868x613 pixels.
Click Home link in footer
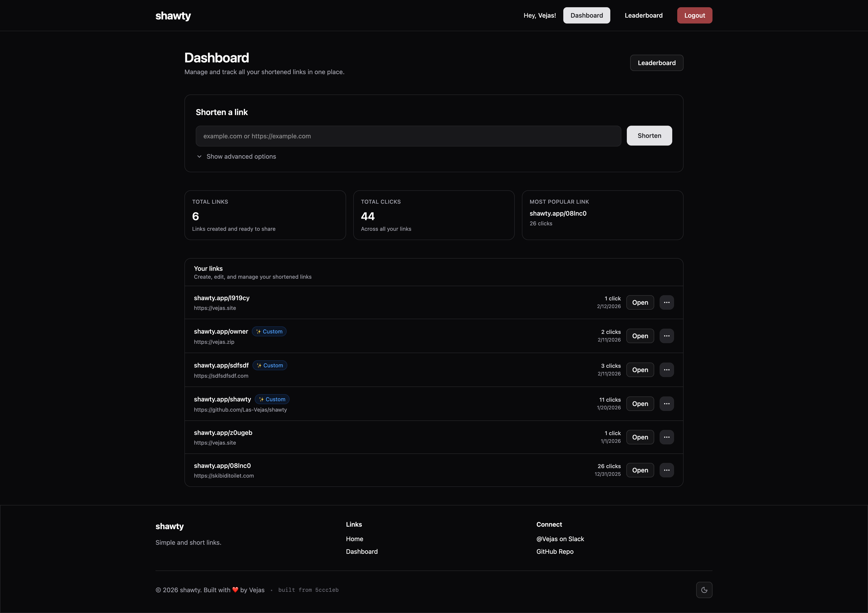[x=354, y=539]
